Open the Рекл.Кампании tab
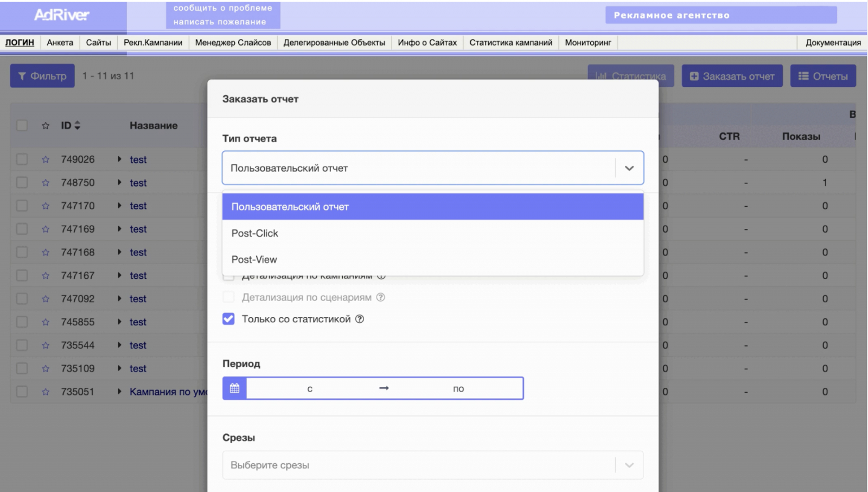The width and height of the screenshot is (868, 492). coord(153,42)
